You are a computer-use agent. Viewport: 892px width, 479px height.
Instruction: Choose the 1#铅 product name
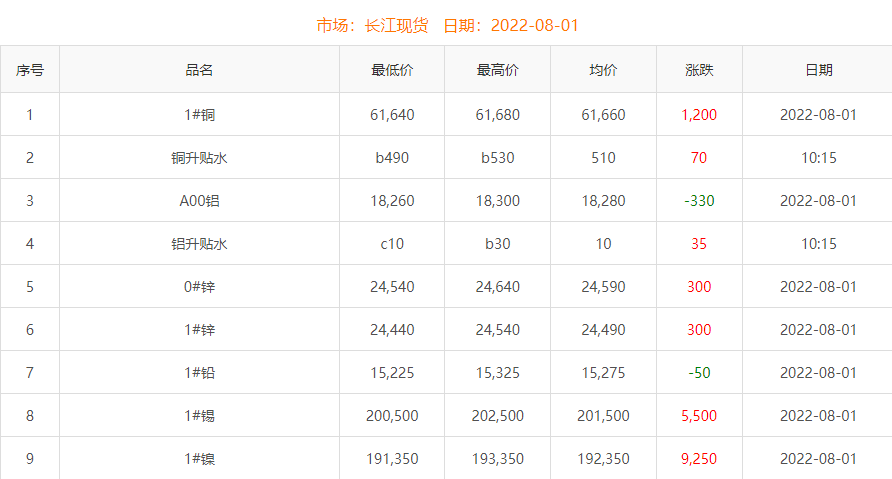pyautogui.click(x=199, y=373)
